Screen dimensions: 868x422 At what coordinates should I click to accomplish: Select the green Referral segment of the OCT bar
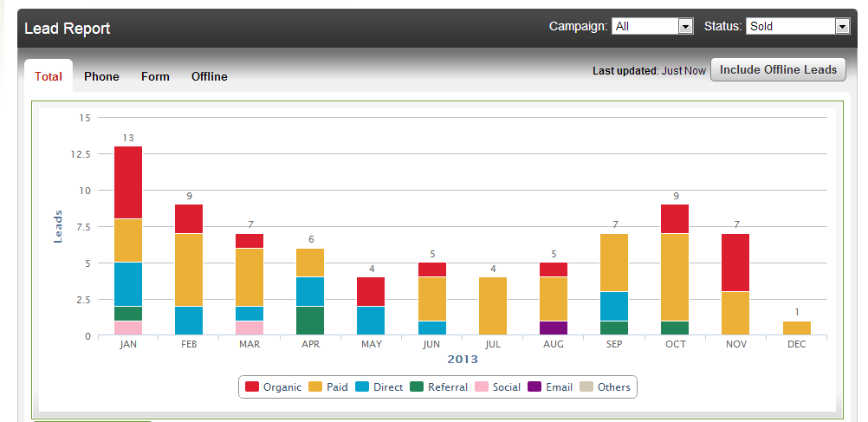(675, 328)
